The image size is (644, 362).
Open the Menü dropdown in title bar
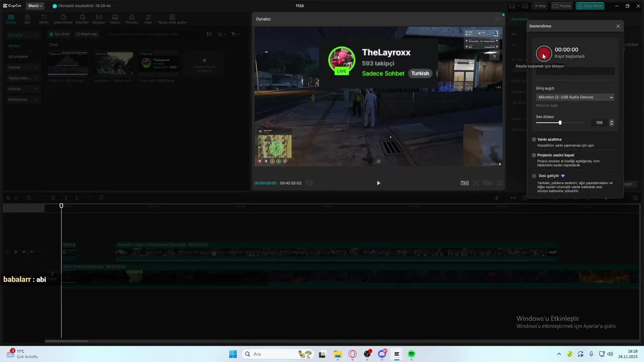(x=35, y=6)
